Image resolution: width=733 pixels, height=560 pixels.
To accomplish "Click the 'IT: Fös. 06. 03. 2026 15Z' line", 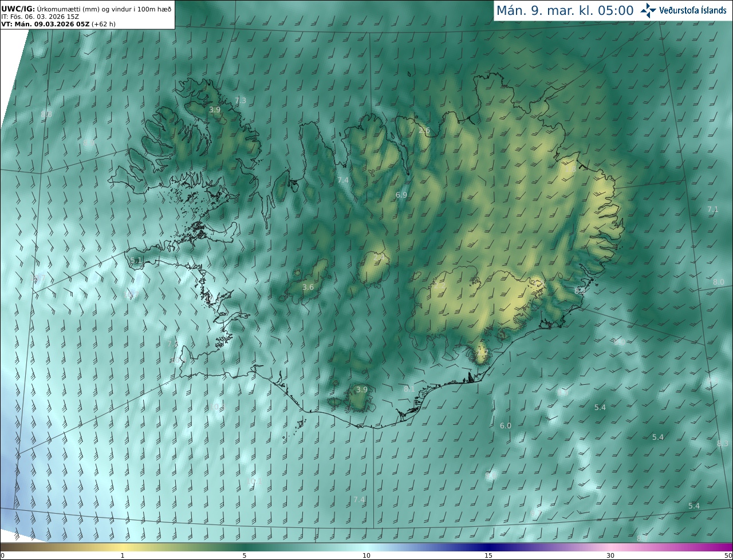I will (x=40, y=17).
